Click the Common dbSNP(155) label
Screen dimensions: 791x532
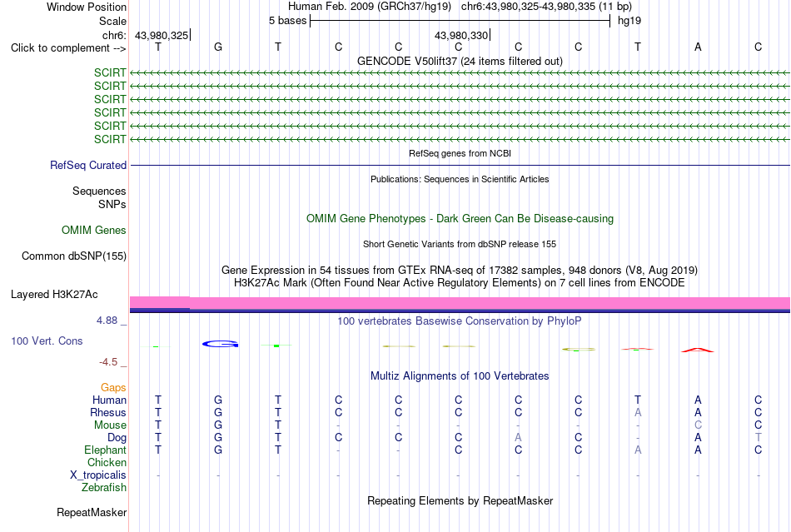click(73, 256)
